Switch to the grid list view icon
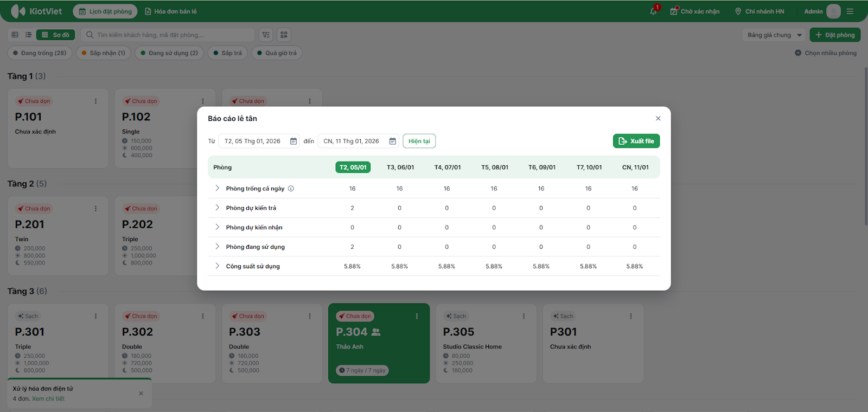 coord(15,35)
